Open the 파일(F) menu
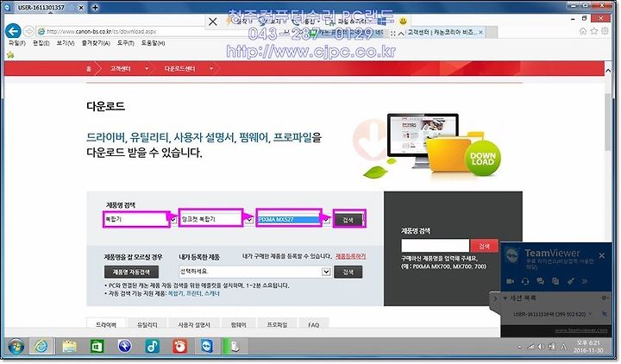Viewport: 621px width, 364px height. click(17, 43)
